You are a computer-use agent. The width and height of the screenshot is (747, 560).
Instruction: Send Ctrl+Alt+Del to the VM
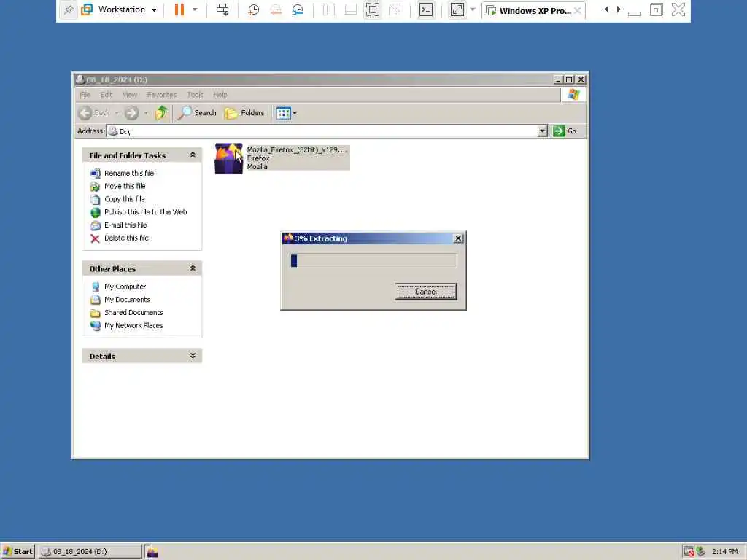(x=222, y=9)
